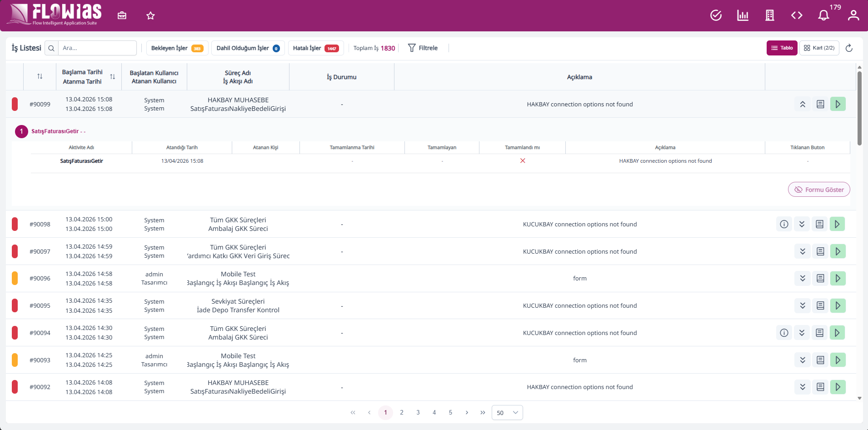The image size is (868, 430).
Task: Click the green start arrow for job #90098
Action: [x=837, y=224]
